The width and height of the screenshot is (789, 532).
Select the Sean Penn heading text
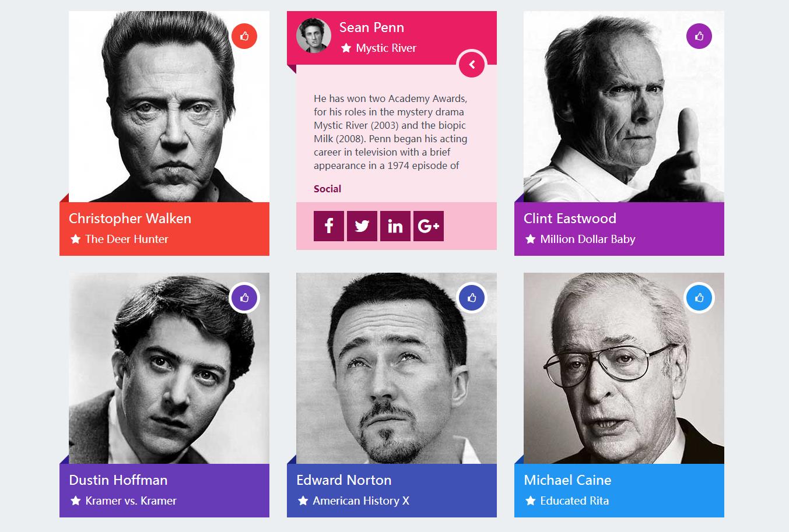(x=371, y=27)
